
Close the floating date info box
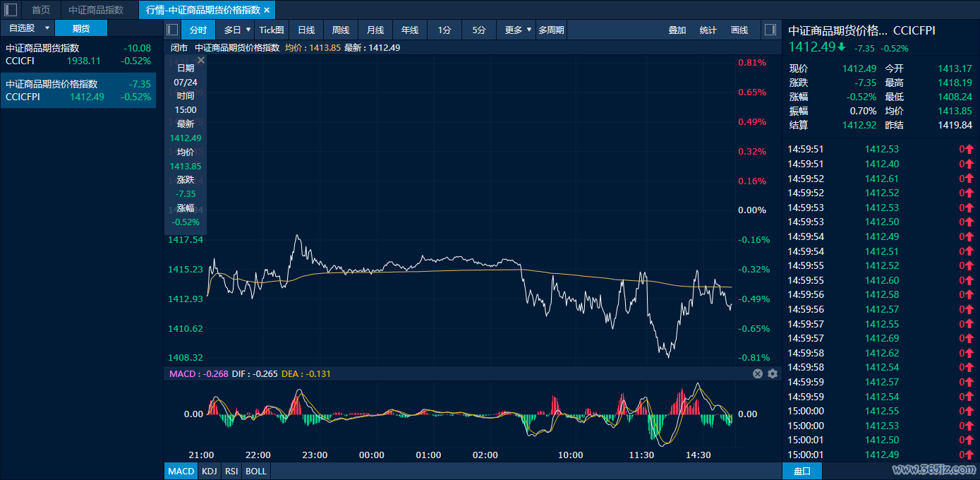(201, 61)
